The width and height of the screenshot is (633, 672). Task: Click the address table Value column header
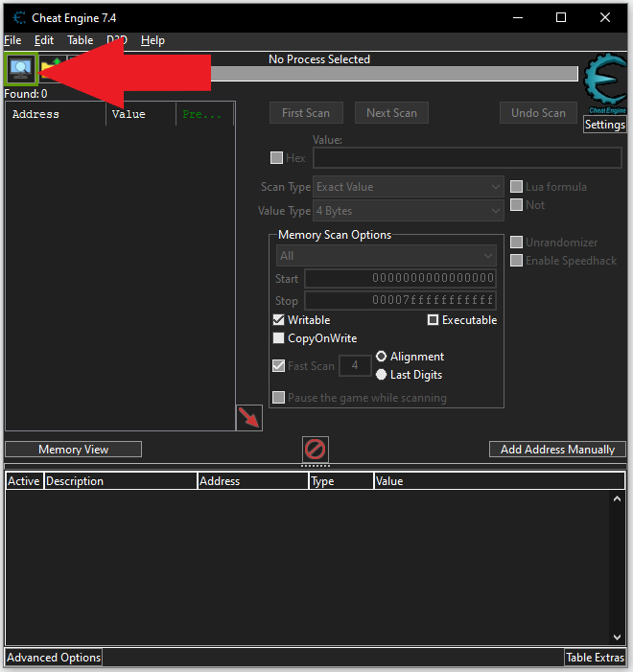499,481
